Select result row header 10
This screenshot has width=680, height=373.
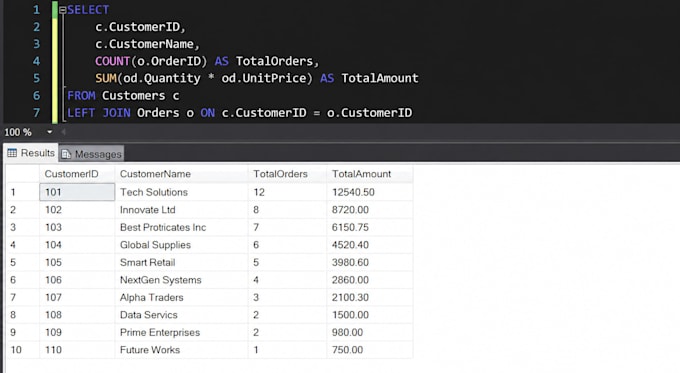[23, 350]
